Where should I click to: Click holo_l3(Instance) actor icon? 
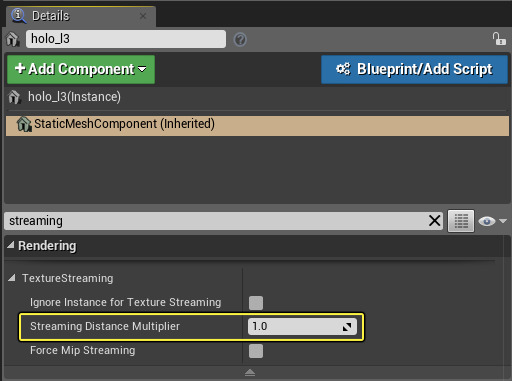tap(14, 97)
